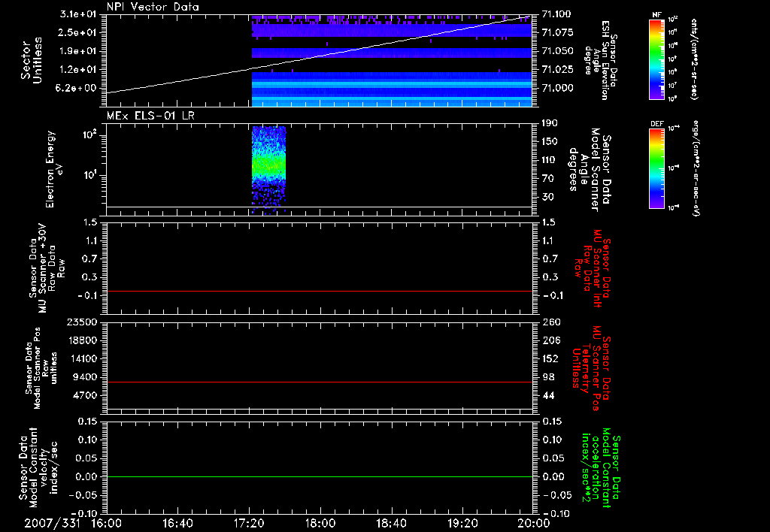This screenshot has height=532, width=770.
Task: Click the '18:00' time axis label
Action: click(x=320, y=524)
